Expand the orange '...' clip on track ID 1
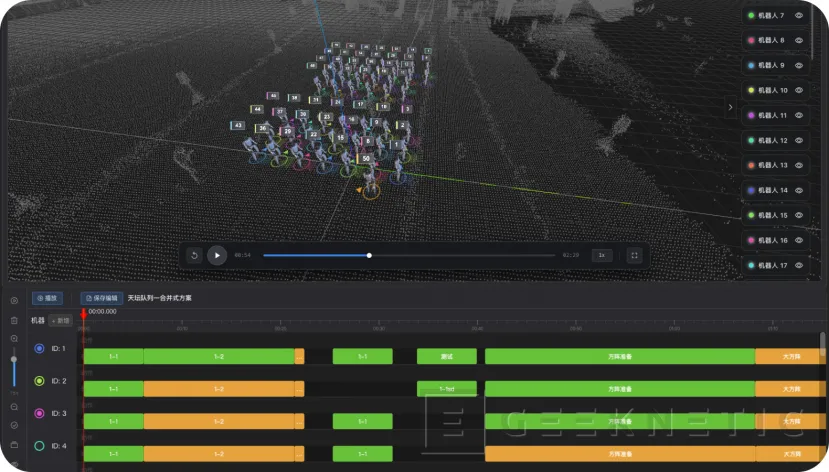Screen dimensions: 829x472 point(299,357)
